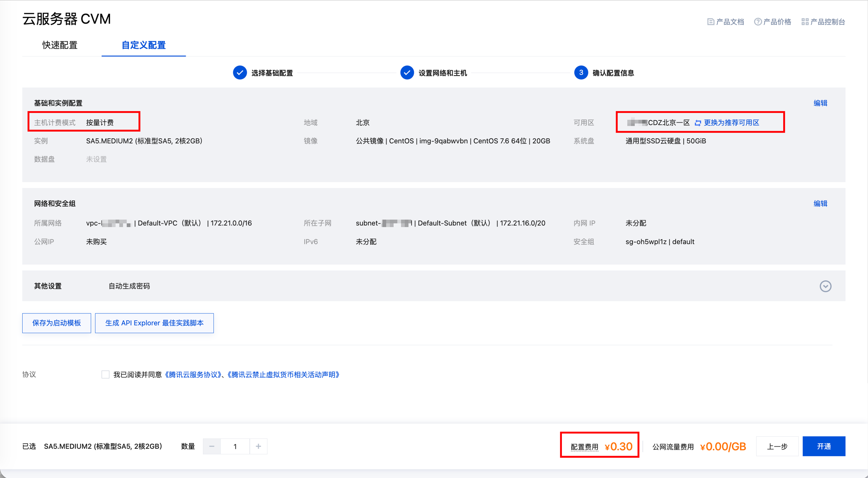
Task: Switch to the 快速配置 tab
Action: 60,45
